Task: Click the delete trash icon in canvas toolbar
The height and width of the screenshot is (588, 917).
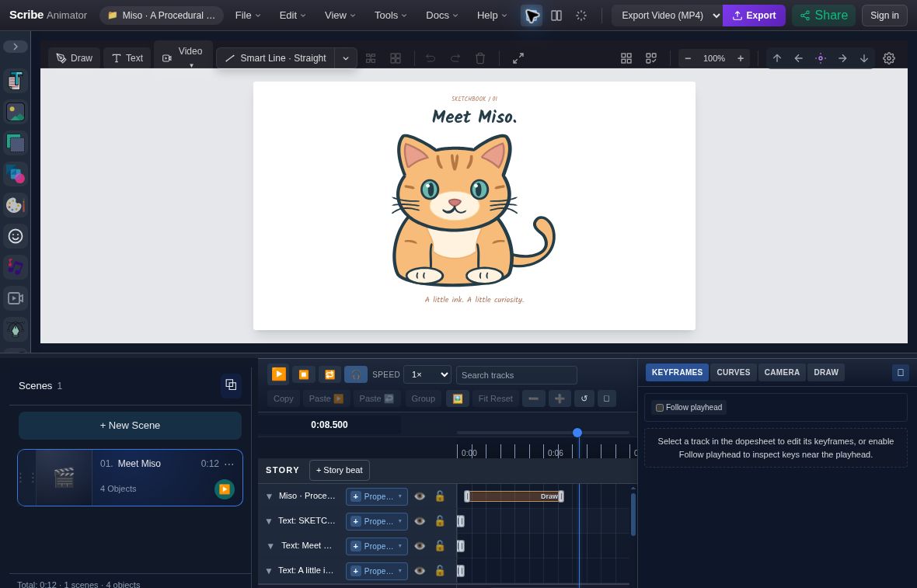Action: 480,58
